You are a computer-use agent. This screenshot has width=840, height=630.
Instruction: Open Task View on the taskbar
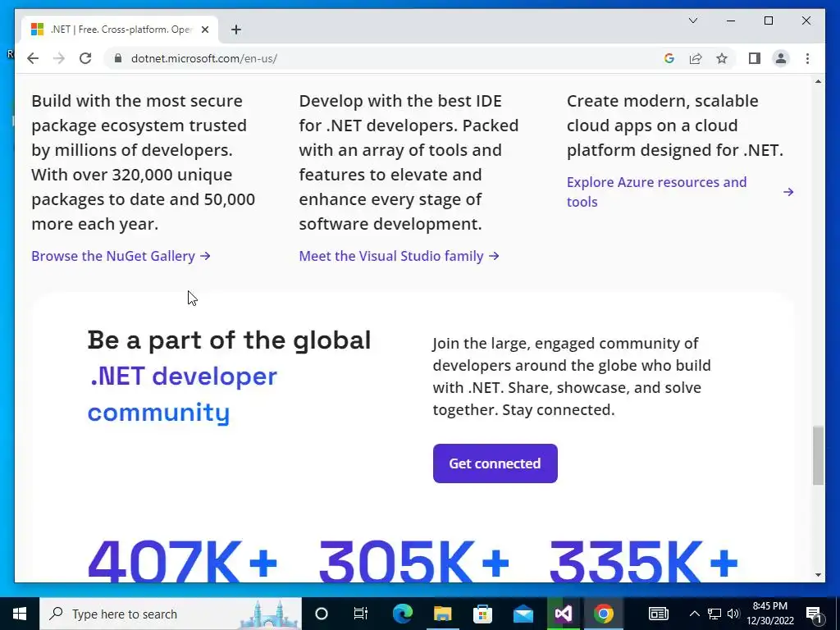(x=361, y=614)
